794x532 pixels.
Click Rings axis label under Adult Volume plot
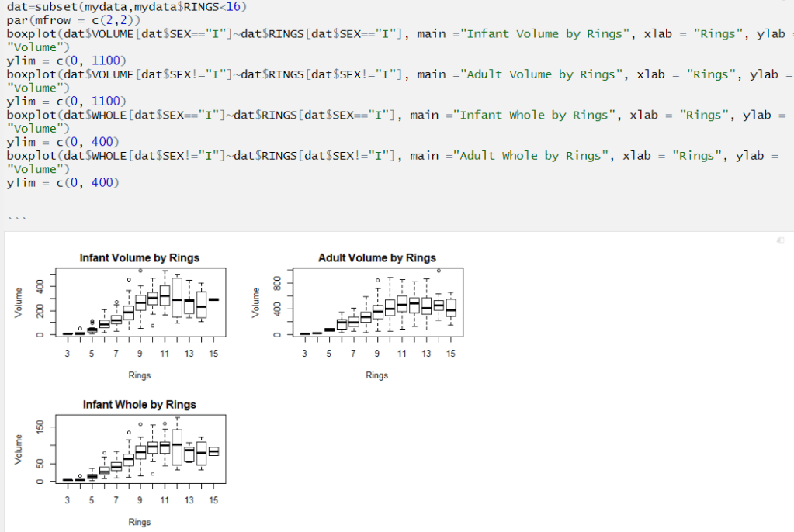click(x=377, y=375)
